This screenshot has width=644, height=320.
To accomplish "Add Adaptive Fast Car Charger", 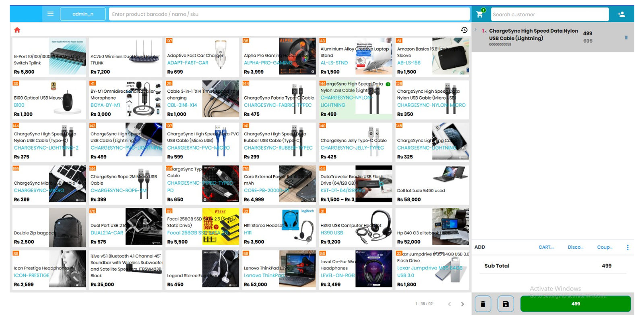I will (x=202, y=56).
